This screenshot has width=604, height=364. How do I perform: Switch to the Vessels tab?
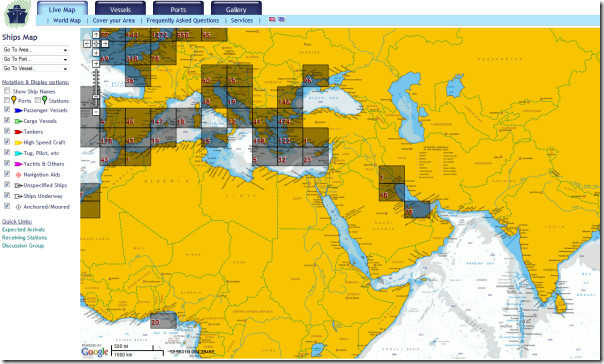[120, 9]
